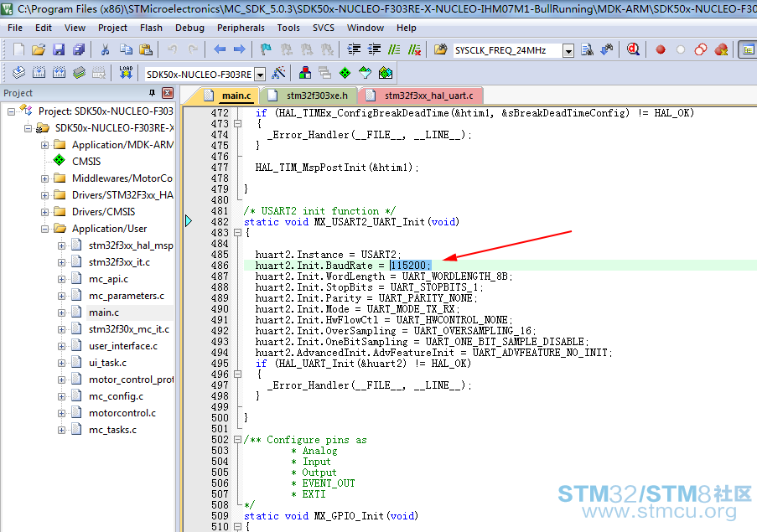Open the File menu
This screenshot has width=757, height=532.
(15, 28)
